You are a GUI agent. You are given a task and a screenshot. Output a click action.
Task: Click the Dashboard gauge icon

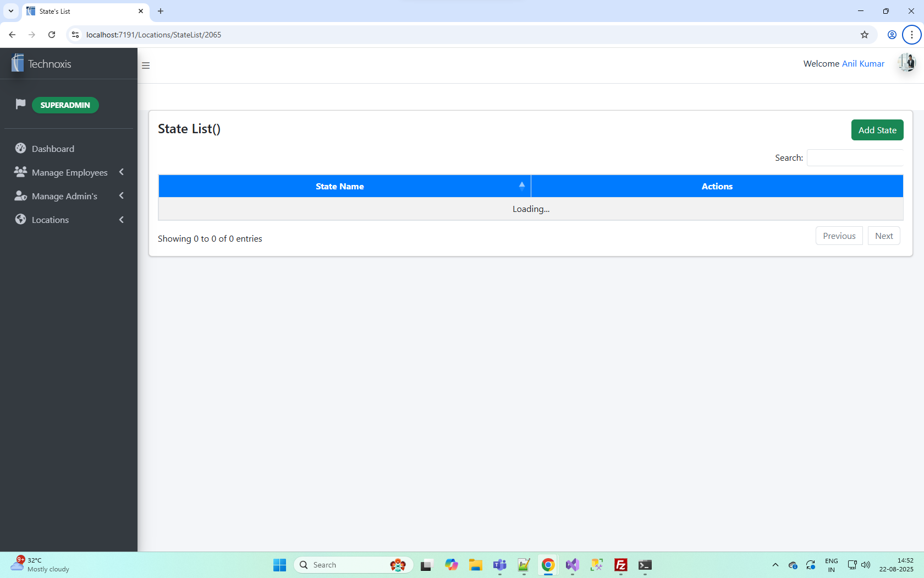(21, 149)
